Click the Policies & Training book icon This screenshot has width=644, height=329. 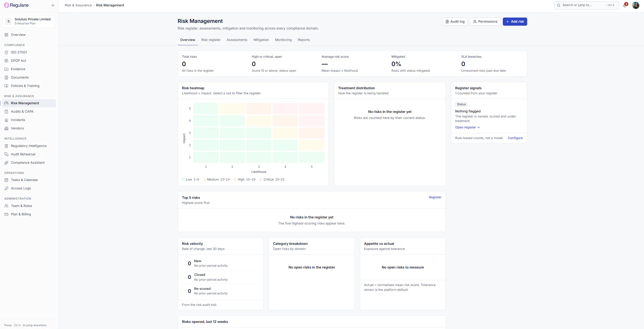tap(6, 86)
